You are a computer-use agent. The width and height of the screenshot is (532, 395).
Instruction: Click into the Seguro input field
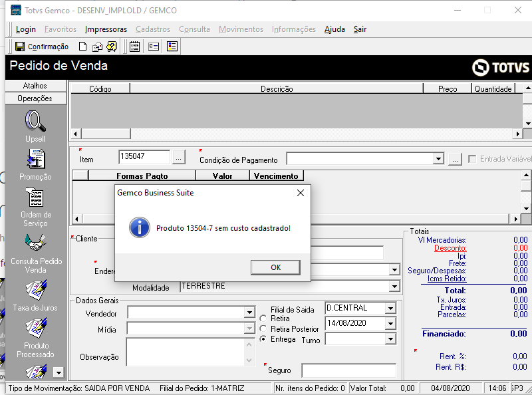coord(348,370)
